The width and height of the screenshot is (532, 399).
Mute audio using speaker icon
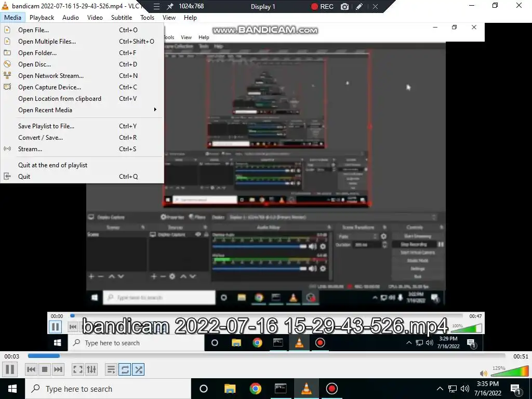(x=484, y=373)
